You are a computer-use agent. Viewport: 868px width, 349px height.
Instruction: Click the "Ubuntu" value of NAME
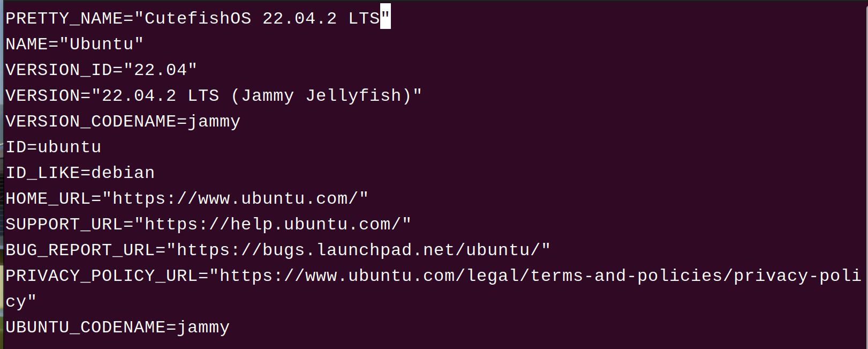coord(102,44)
